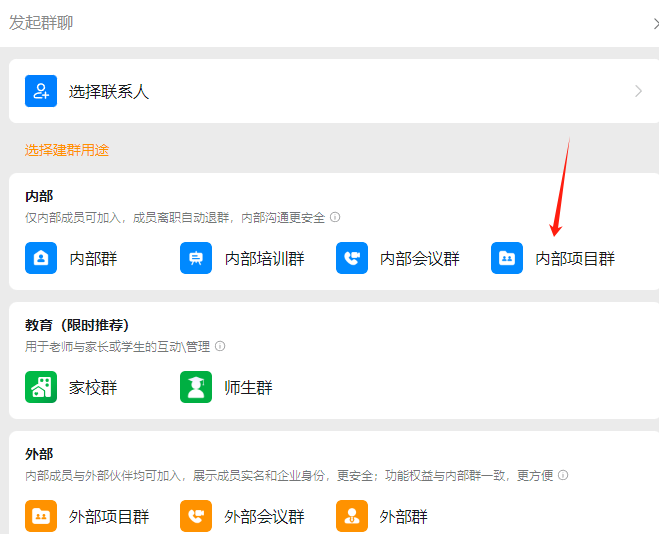This screenshot has width=659, height=534.
Task: Select the 外部群 orange person icon
Action: pos(352,516)
